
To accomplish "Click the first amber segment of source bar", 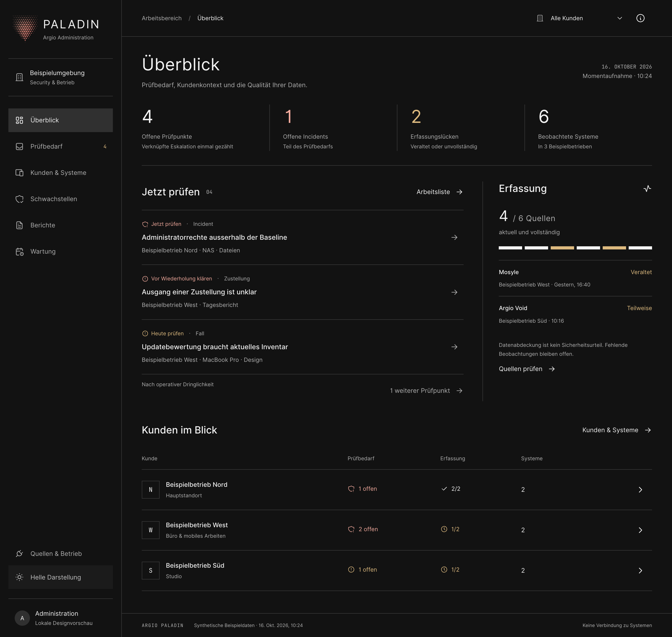I will 562,248.
